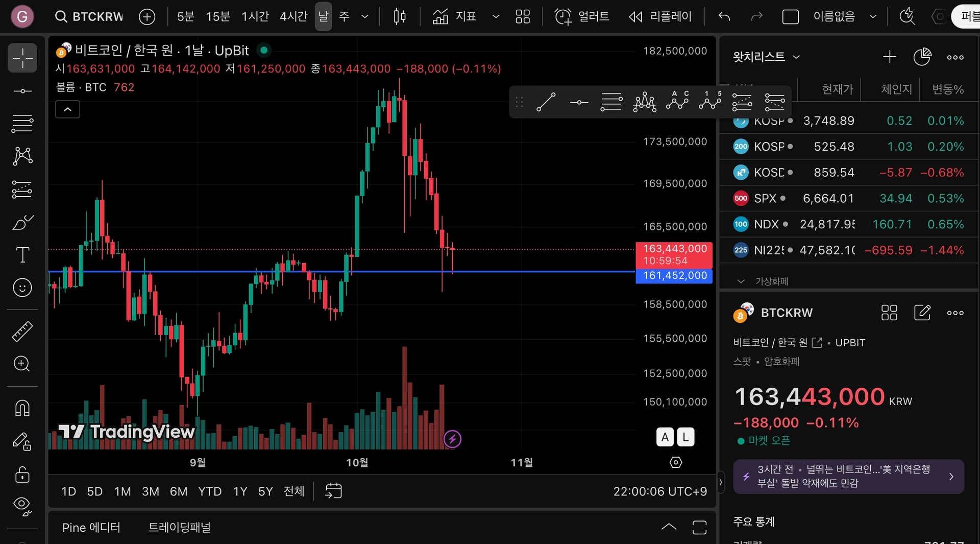Collapse the indicator legend chevron
The height and width of the screenshot is (544, 980).
(67, 109)
